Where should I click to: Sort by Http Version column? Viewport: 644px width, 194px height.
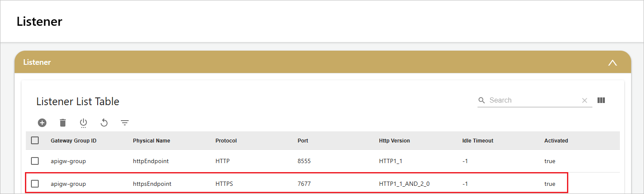(x=394, y=141)
